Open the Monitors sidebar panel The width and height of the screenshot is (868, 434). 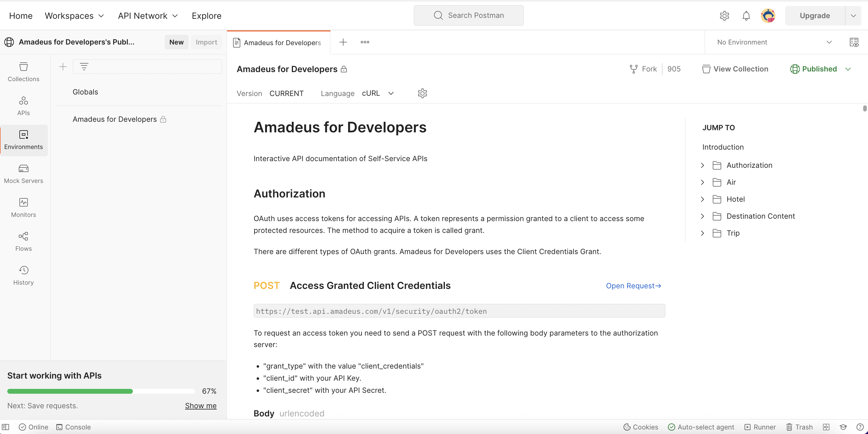pyautogui.click(x=24, y=208)
